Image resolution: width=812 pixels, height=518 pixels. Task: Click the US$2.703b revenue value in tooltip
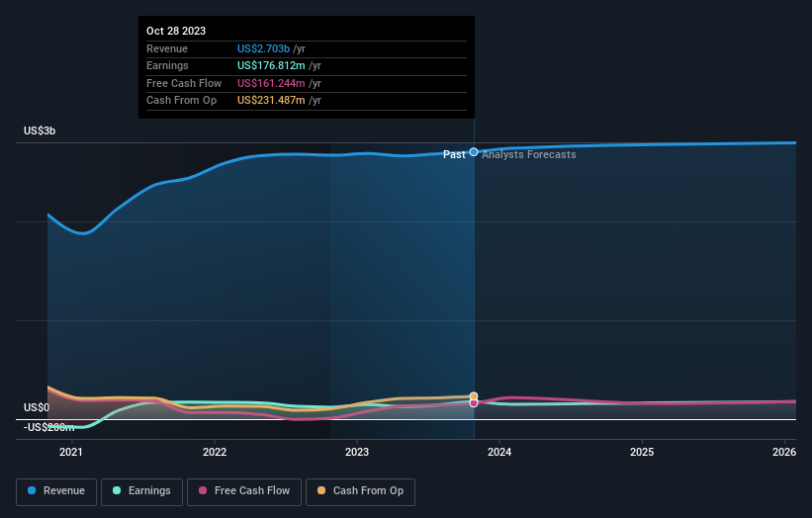[263, 48]
